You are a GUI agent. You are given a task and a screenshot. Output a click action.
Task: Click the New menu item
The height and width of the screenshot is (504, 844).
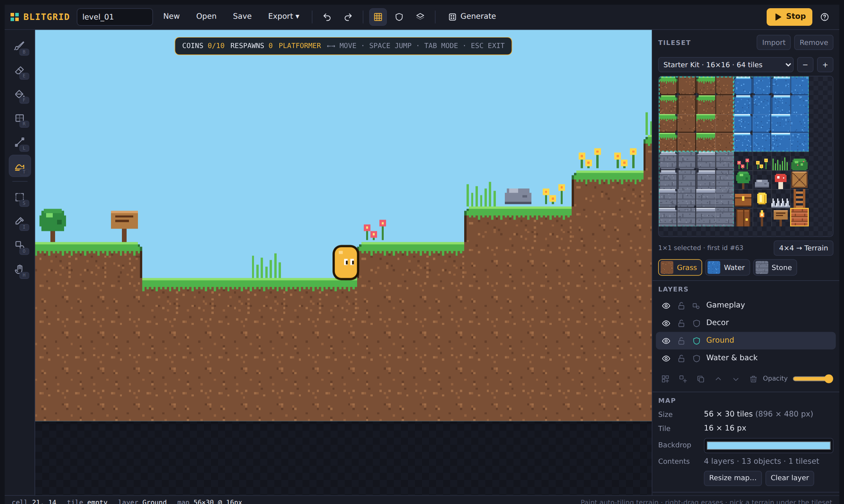click(x=172, y=16)
